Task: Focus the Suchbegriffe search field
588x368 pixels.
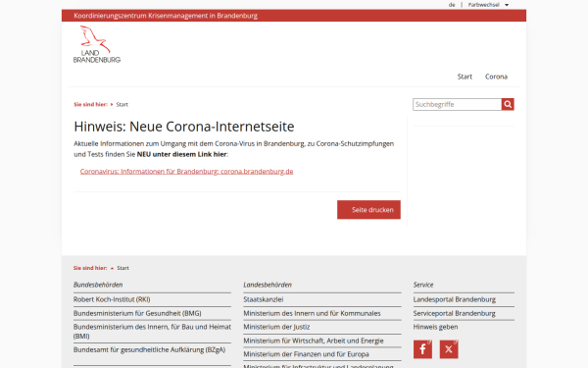Action: click(x=457, y=104)
